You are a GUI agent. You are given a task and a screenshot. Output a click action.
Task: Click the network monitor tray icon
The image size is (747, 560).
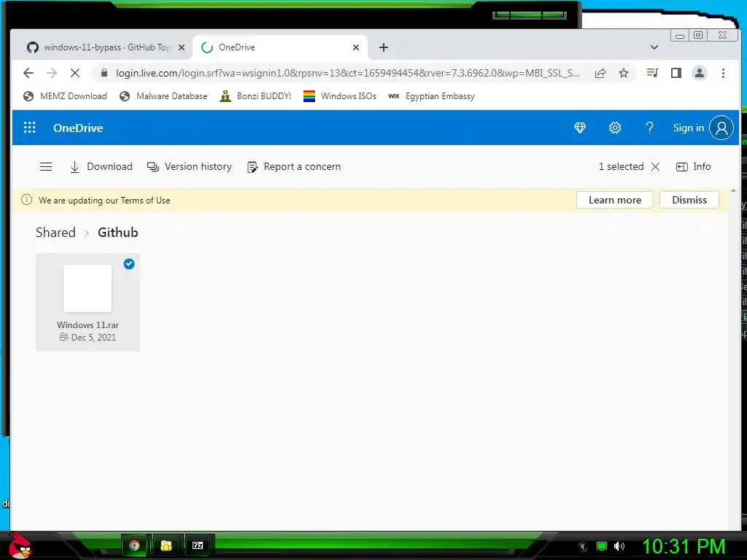click(602, 546)
